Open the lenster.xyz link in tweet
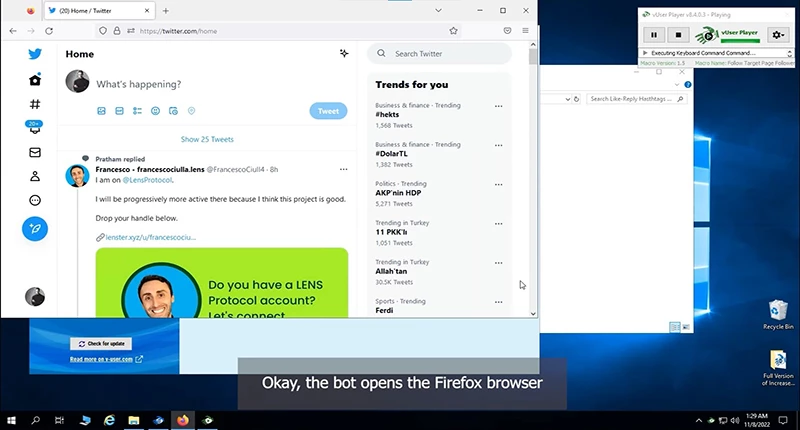The width and height of the screenshot is (800, 430). [x=151, y=237]
